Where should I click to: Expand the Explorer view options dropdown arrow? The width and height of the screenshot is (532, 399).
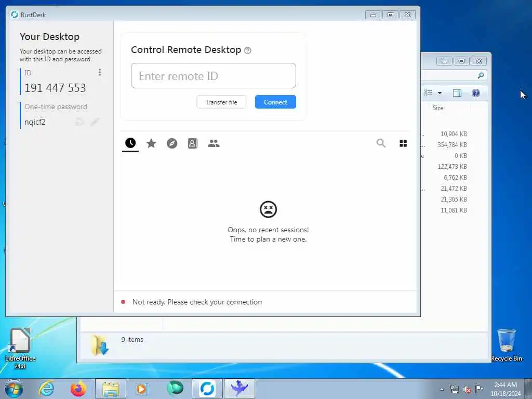point(440,93)
